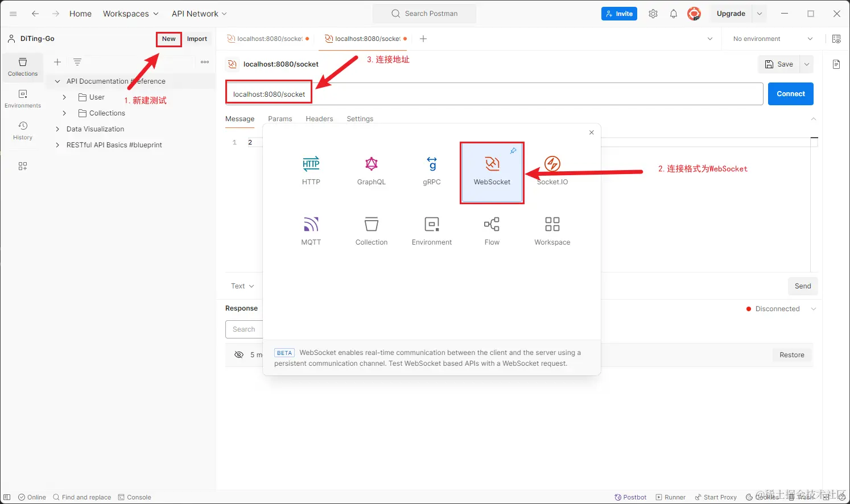Click the WebSocket URL input field
The height and width of the screenshot is (504, 850).
tap(494, 94)
